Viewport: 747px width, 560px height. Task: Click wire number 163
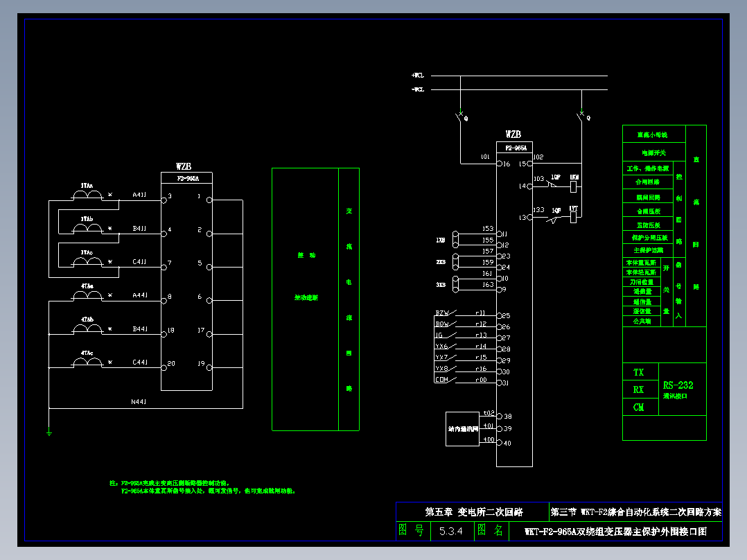[488, 285]
